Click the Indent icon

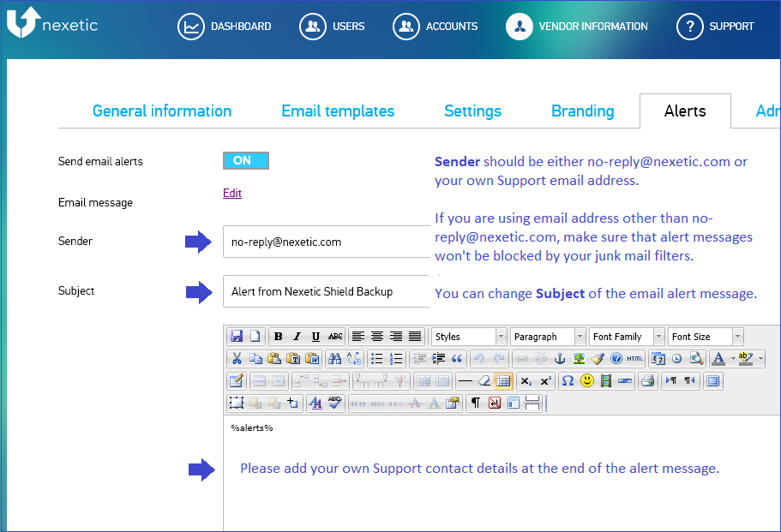tap(438, 358)
